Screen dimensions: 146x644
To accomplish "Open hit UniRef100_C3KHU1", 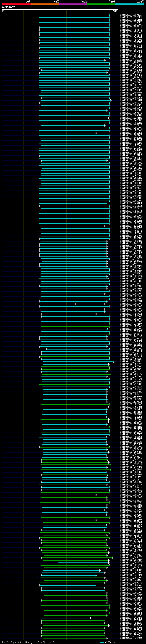I will tap(131, 165).
